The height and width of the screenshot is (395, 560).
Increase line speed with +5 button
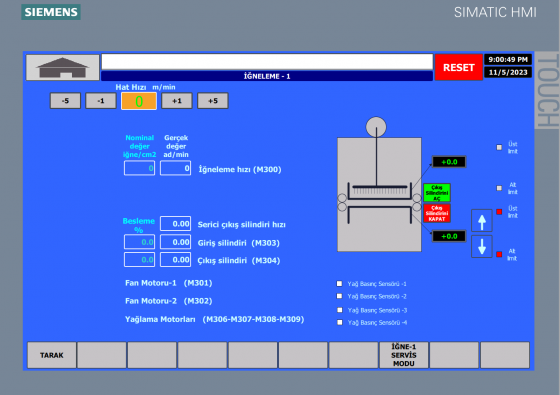(212, 101)
